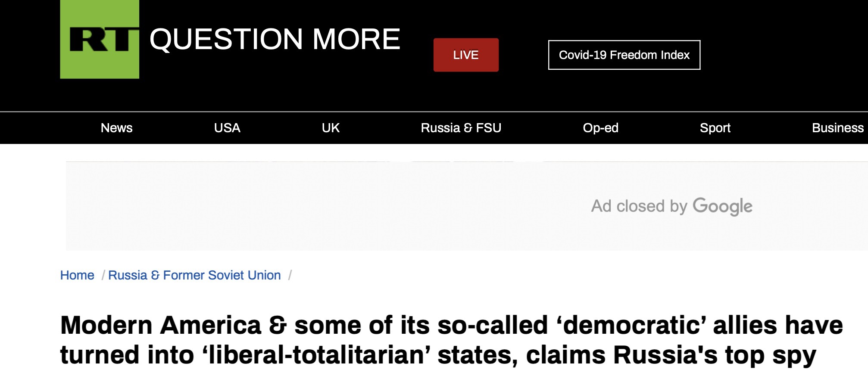Open the Op-ed section

click(x=600, y=128)
